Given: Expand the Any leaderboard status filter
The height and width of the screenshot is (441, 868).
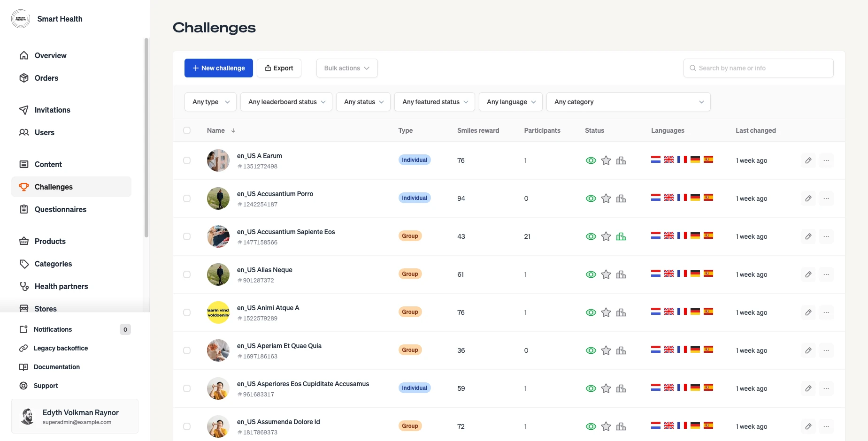Looking at the screenshot, I should (x=286, y=102).
